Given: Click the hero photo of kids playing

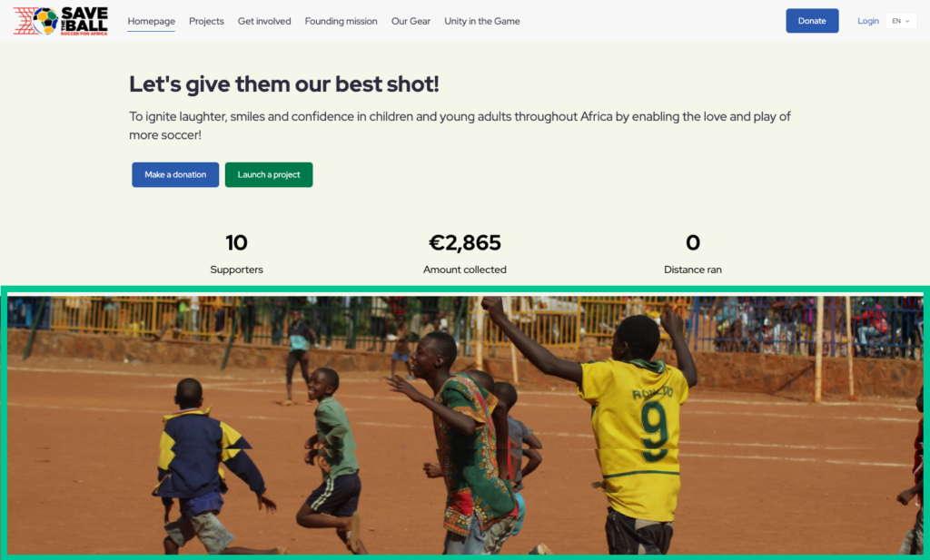Looking at the screenshot, I should point(465,424).
